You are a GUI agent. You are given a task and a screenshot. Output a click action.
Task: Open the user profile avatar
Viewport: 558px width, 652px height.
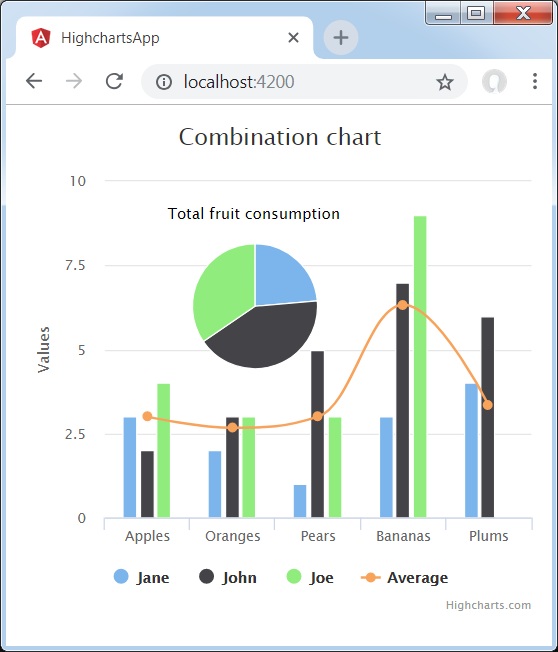[x=494, y=81]
